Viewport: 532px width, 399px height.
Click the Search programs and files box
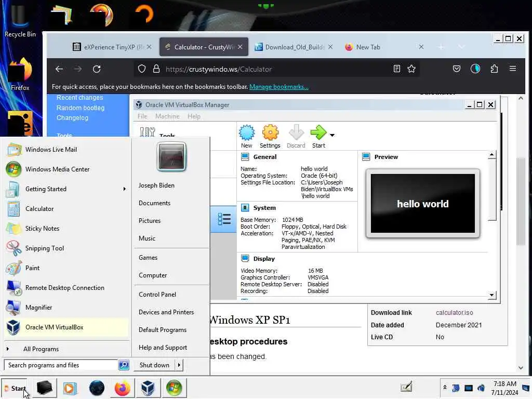(61, 365)
